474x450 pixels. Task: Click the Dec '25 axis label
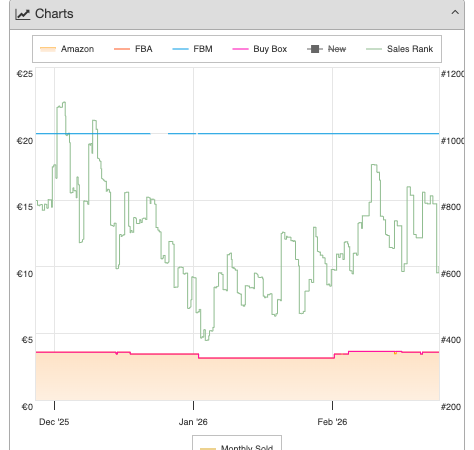(x=54, y=422)
